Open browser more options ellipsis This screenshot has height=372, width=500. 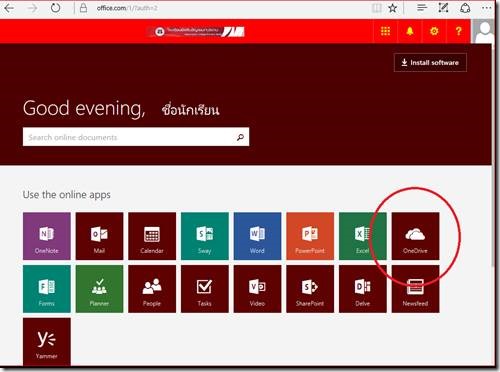[x=487, y=8]
